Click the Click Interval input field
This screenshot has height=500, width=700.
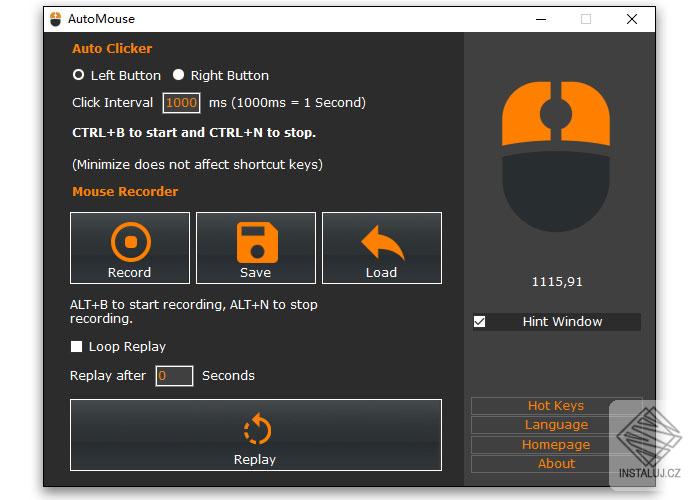click(x=181, y=103)
